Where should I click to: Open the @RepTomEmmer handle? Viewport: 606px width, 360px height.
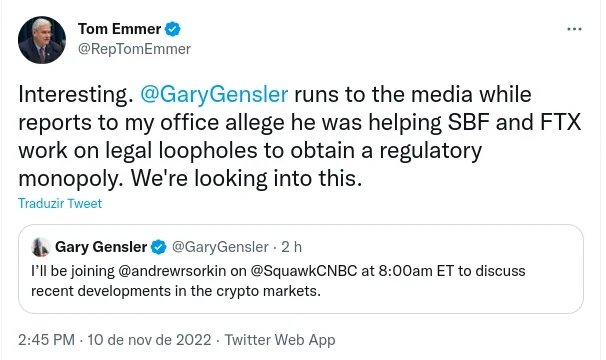[134, 49]
